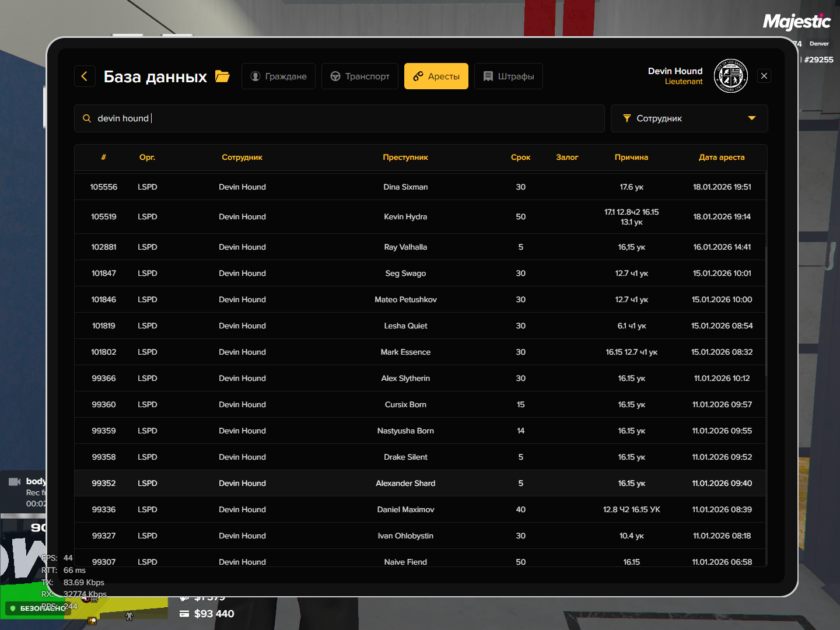Click the devin hound search field
Image resolution: width=840 pixels, height=630 pixels.
click(339, 118)
